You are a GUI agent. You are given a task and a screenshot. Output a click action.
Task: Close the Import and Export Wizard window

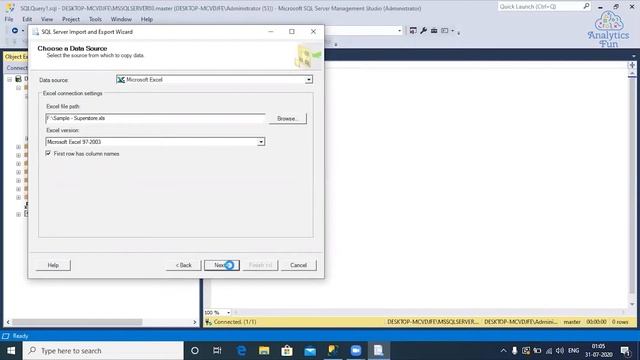coord(313,31)
